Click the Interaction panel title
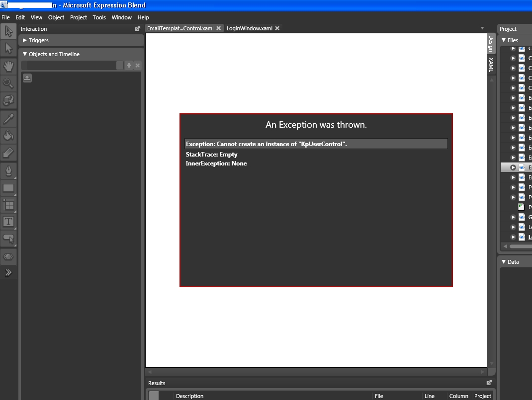The width and height of the screenshot is (532, 400). point(34,29)
